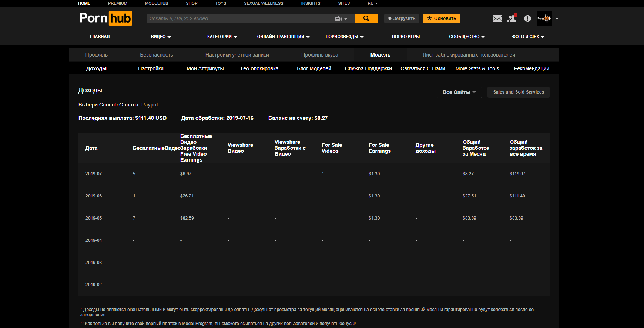Open the RU language dropdown
644x328 pixels.
(x=372, y=3)
